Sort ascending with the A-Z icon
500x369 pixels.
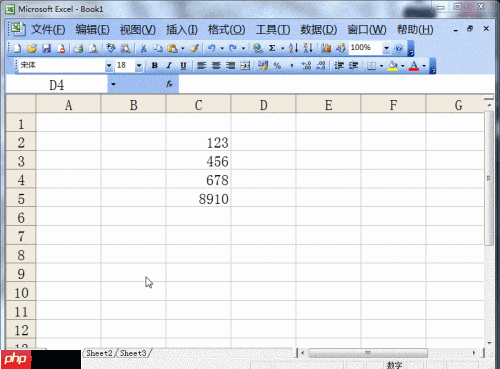pos(293,48)
